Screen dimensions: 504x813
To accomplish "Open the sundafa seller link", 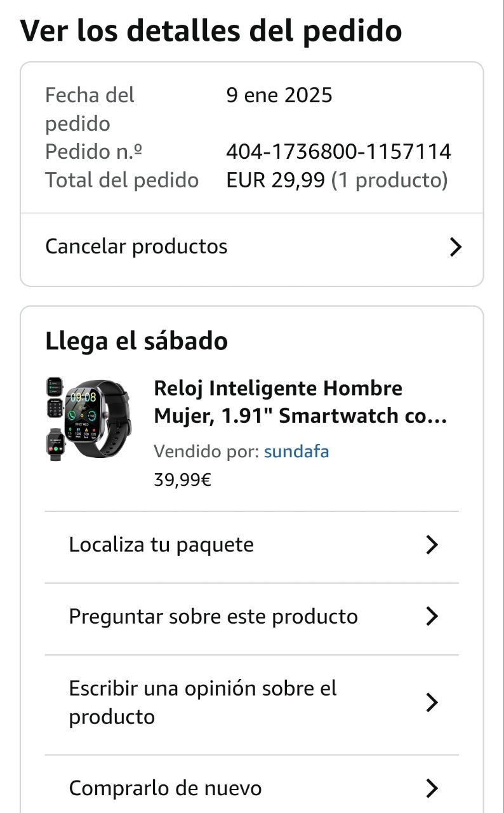I will click(x=296, y=452).
